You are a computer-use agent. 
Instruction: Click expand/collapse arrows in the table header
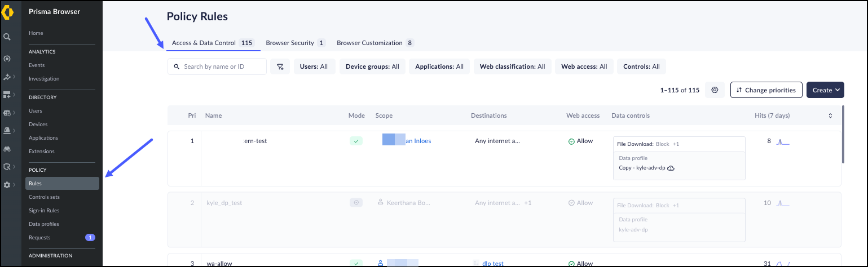830,115
